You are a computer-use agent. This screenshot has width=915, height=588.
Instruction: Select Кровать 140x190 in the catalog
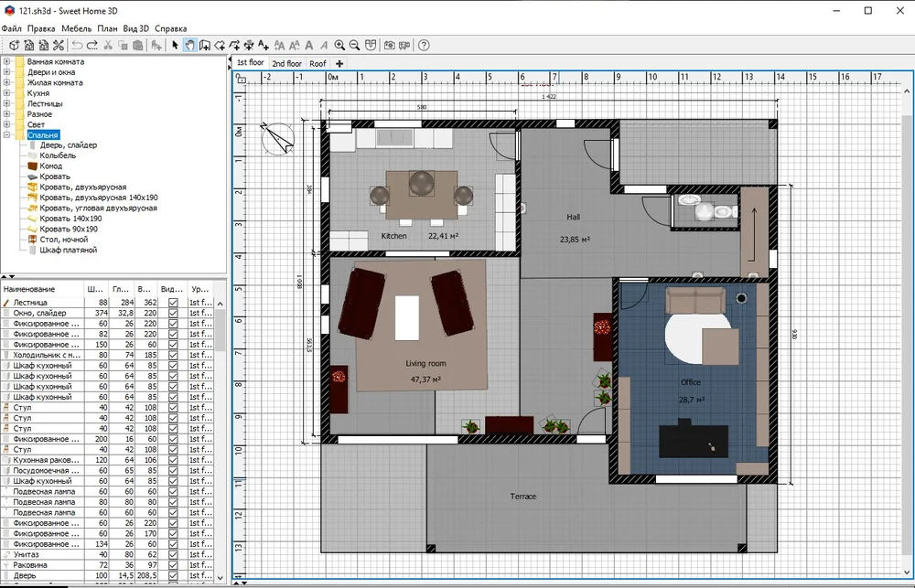[70, 219]
